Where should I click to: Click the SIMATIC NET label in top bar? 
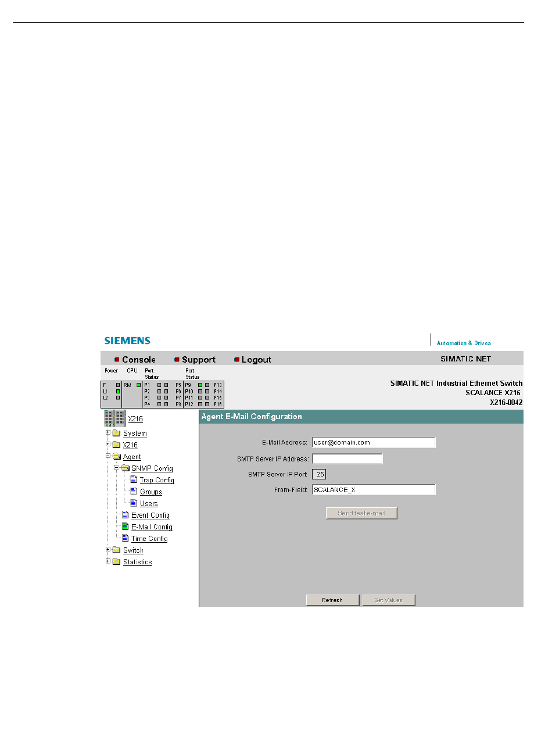point(465,359)
